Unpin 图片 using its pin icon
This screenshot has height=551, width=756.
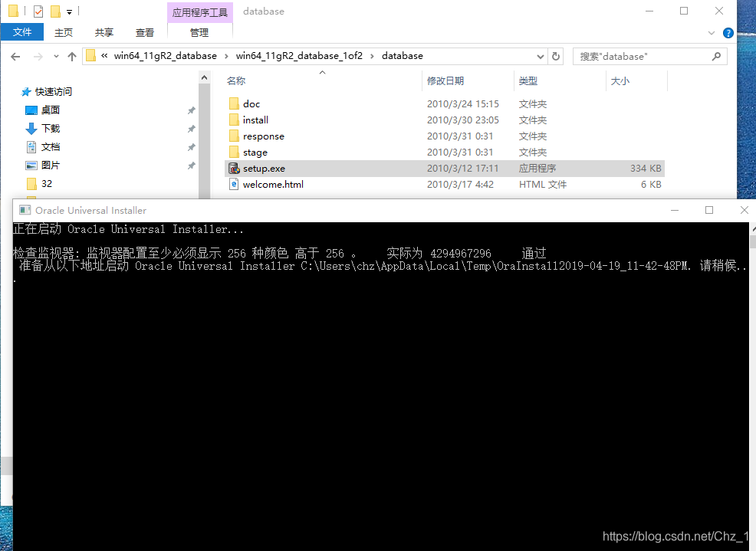(192, 166)
